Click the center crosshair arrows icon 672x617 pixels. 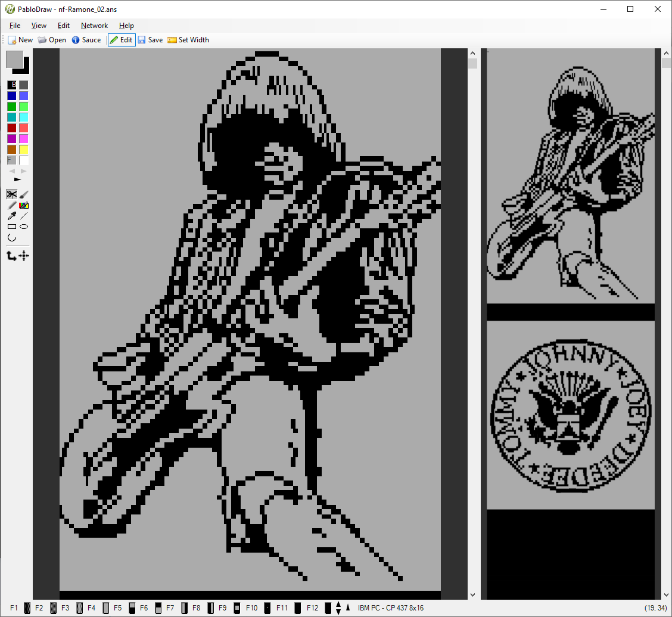pyautogui.click(x=24, y=256)
